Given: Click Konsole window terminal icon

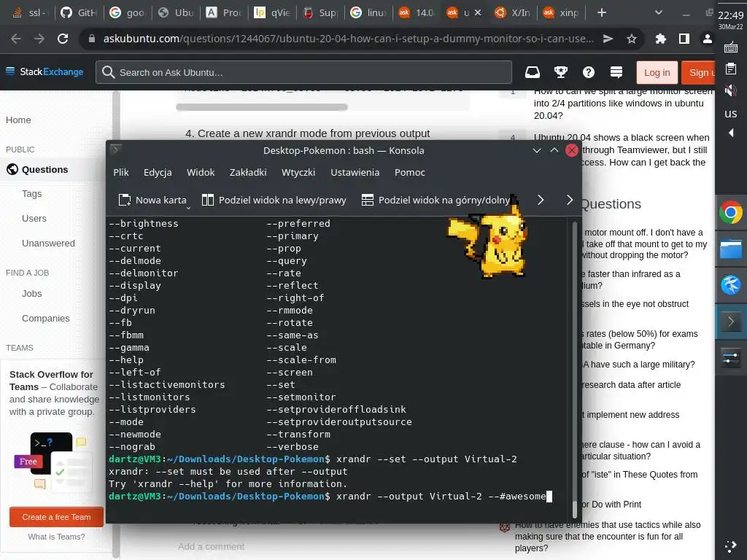Looking at the screenshot, I should click(116, 150).
